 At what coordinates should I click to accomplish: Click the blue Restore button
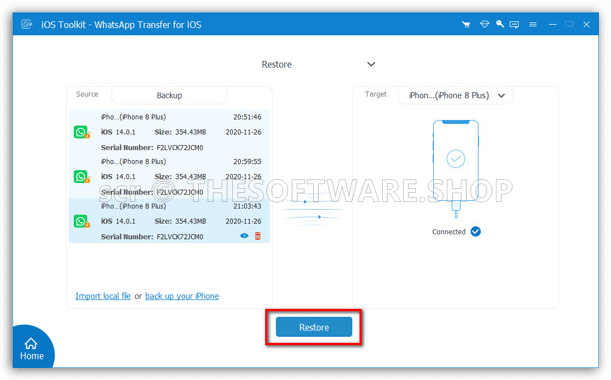tap(314, 327)
